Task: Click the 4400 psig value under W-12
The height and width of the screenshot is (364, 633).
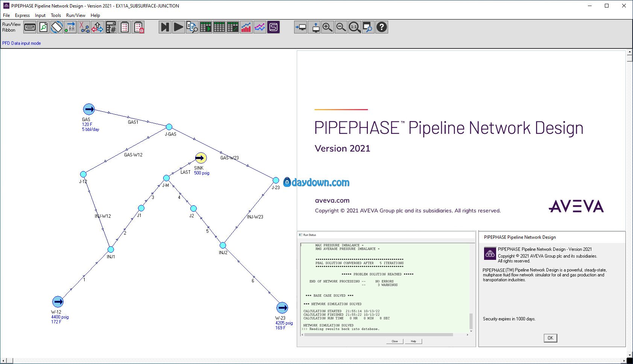Action: point(60,317)
